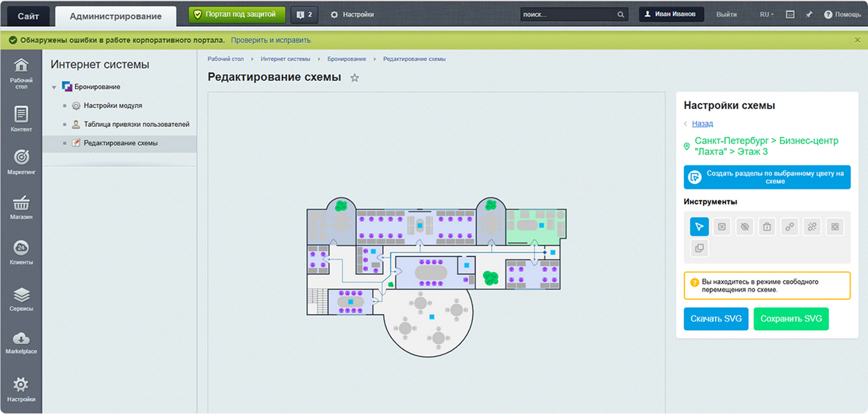Select Редактирование схемы in the tree

[121, 143]
